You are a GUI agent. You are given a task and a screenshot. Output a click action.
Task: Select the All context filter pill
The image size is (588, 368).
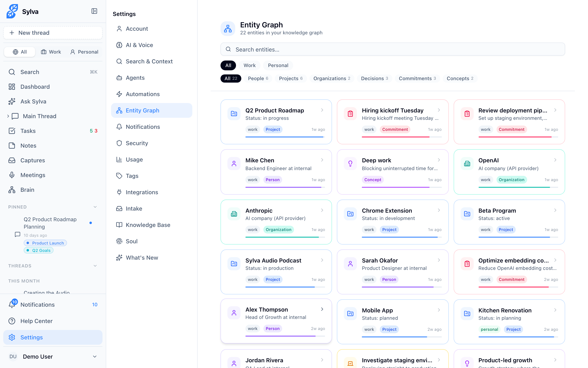click(x=228, y=65)
